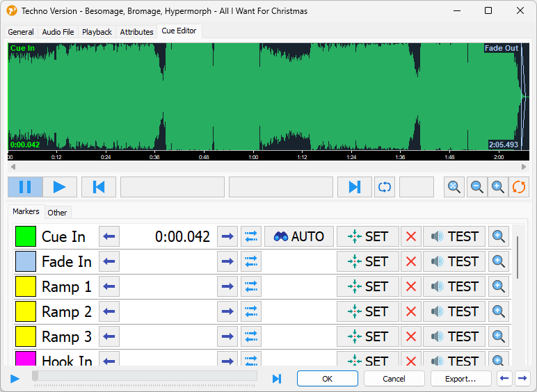
Task: Click the pause button in transport controls
Action: (x=25, y=187)
